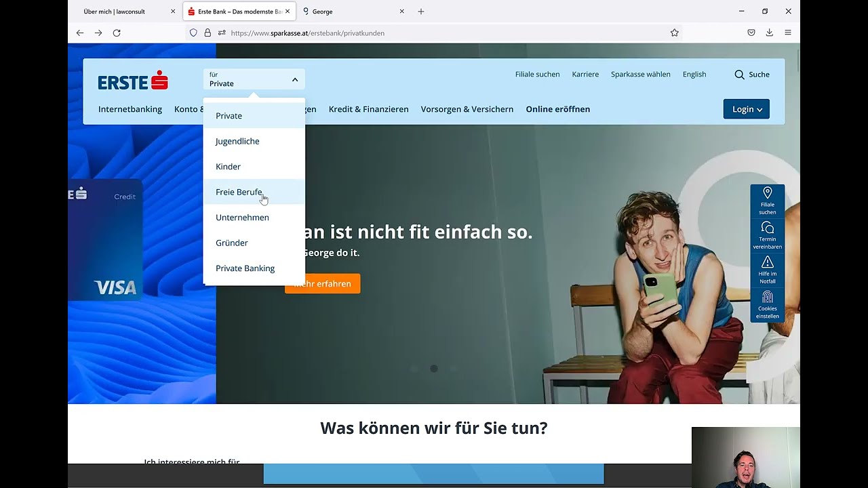Click the connection permissions icon in address bar
Viewport: 868px width, 488px height.
tap(221, 33)
